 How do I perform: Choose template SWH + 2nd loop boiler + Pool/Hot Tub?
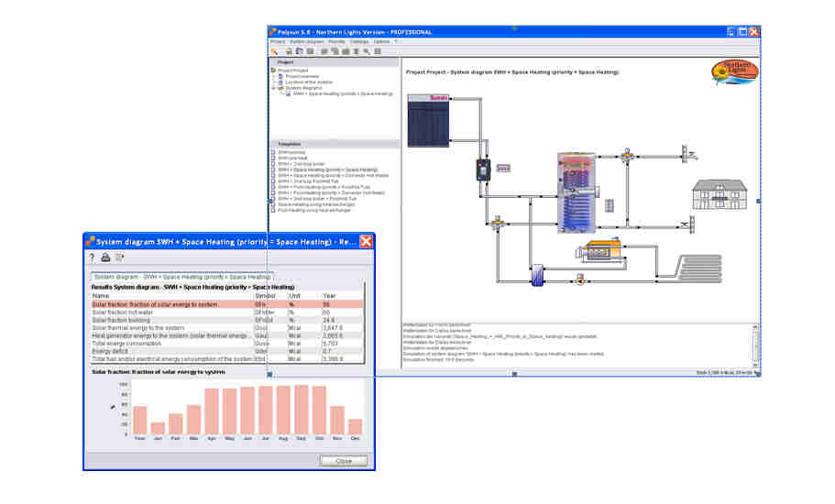(x=317, y=199)
